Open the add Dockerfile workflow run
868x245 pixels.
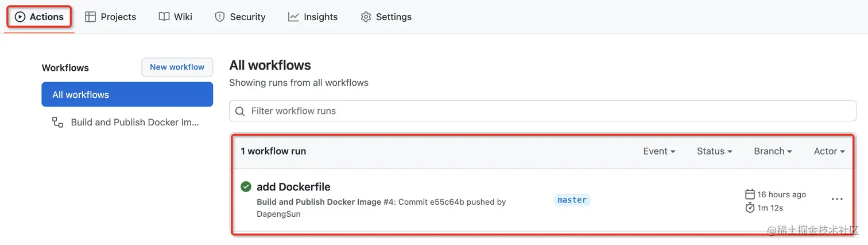pyautogui.click(x=293, y=187)
